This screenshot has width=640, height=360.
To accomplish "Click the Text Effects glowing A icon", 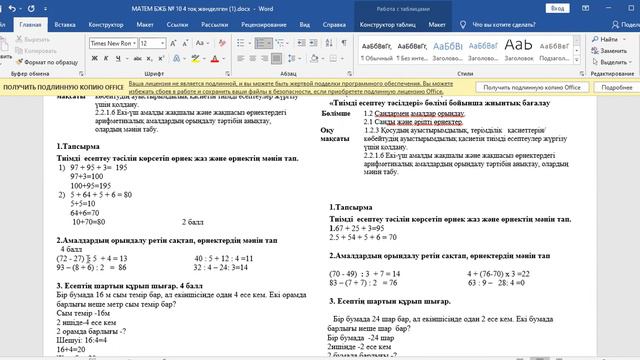I will click(176, 59).
